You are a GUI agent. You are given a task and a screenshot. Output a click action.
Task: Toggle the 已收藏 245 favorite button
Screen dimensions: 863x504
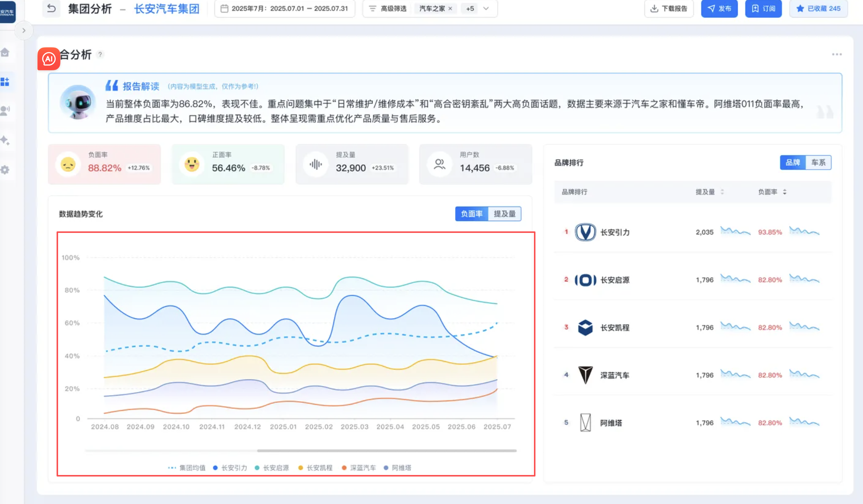point(819,8)
